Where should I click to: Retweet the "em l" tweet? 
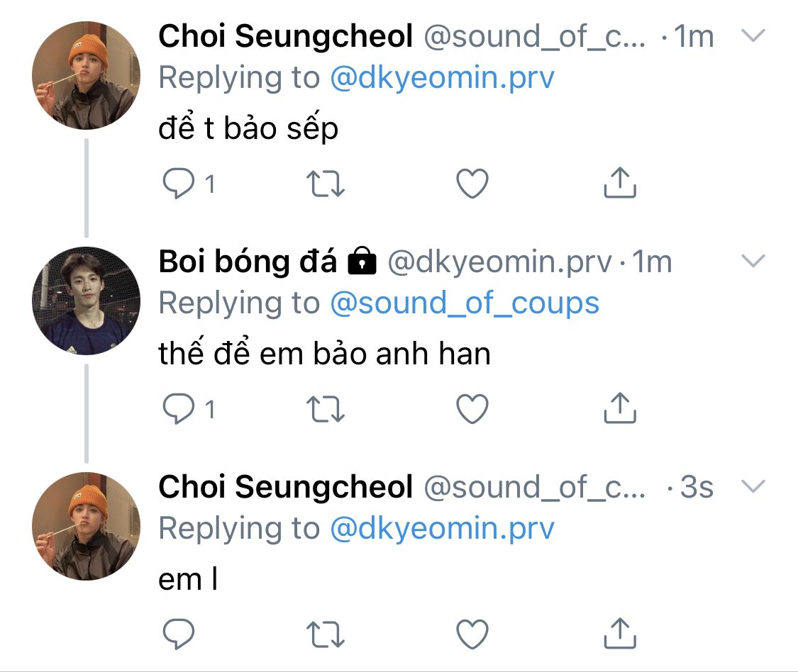click(326, 633)
